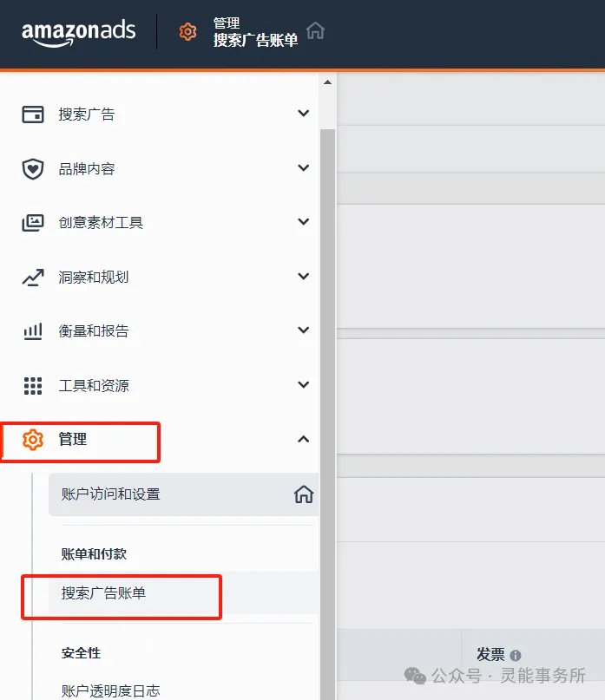Open the 搜索广告 menu item
Image resolution: width=605 pixels, height=700 pixels.
[87, 114]
